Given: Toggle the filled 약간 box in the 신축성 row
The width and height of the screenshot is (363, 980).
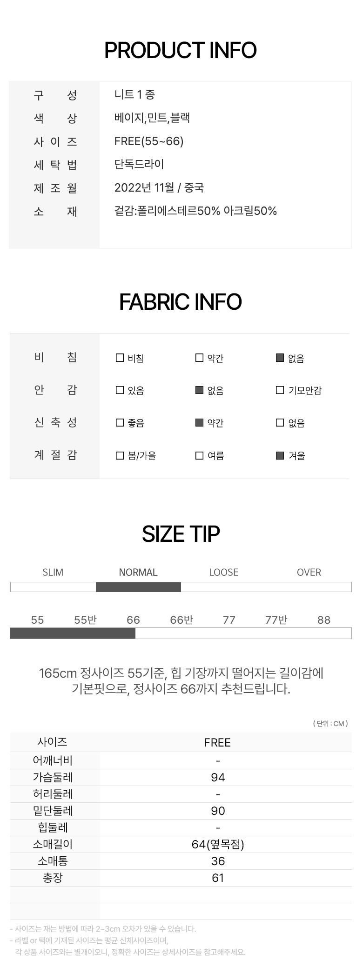Looking at the screenshot, I should point(199,422).
